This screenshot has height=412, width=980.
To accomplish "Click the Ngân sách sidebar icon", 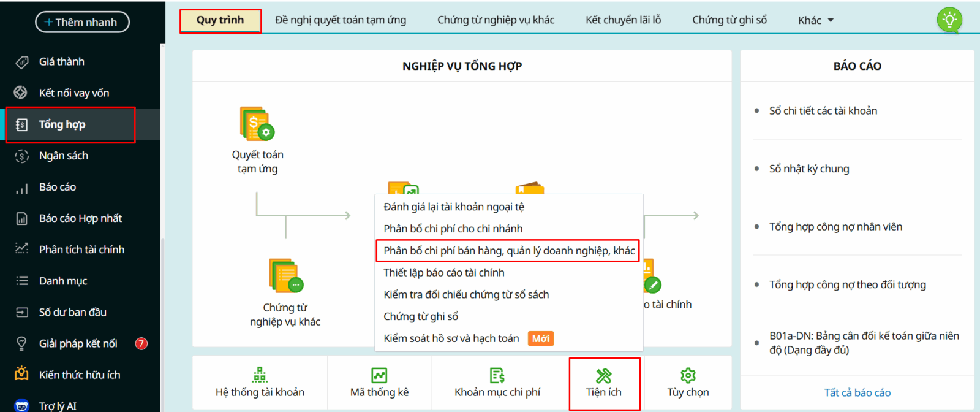I will pyautogui.click(x=22, y=156).
